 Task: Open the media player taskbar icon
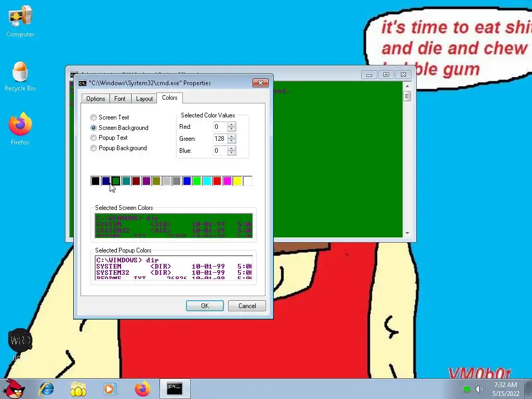tap(110, 389)
